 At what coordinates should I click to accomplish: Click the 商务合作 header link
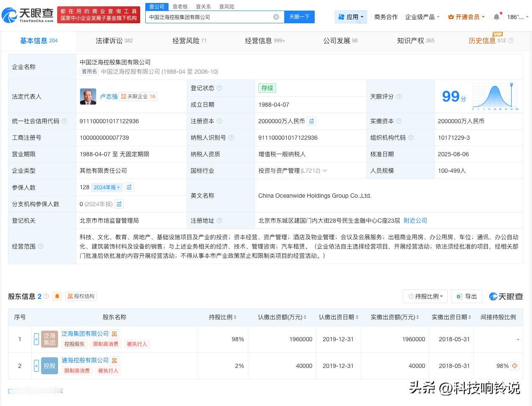[386, 17]
